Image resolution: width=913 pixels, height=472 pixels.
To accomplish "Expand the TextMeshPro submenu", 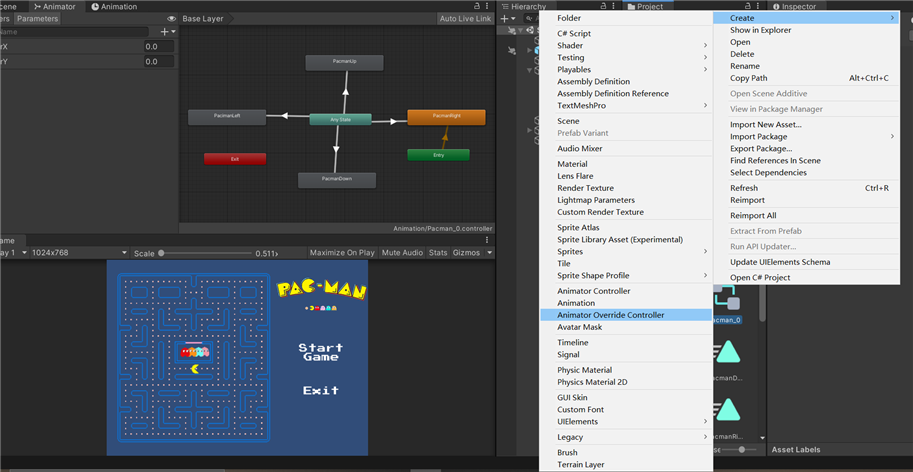I will click(x=626, y=105).
